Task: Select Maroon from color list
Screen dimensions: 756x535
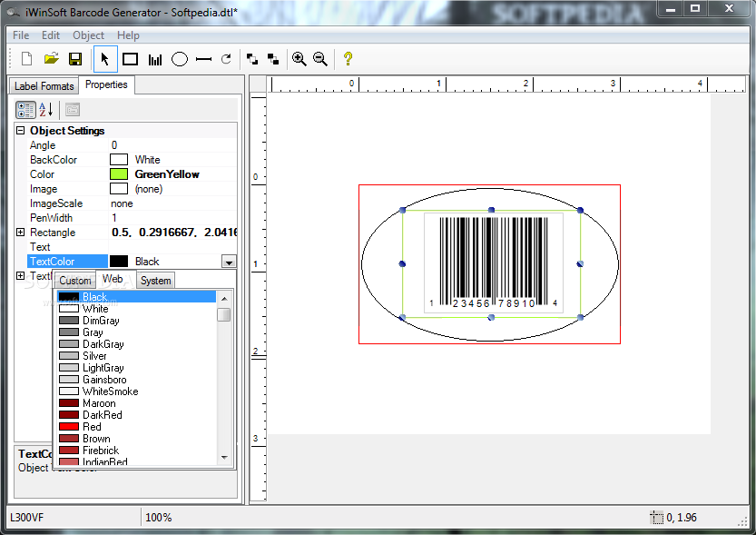Action: pyautogui.click(x=137, y=402)
